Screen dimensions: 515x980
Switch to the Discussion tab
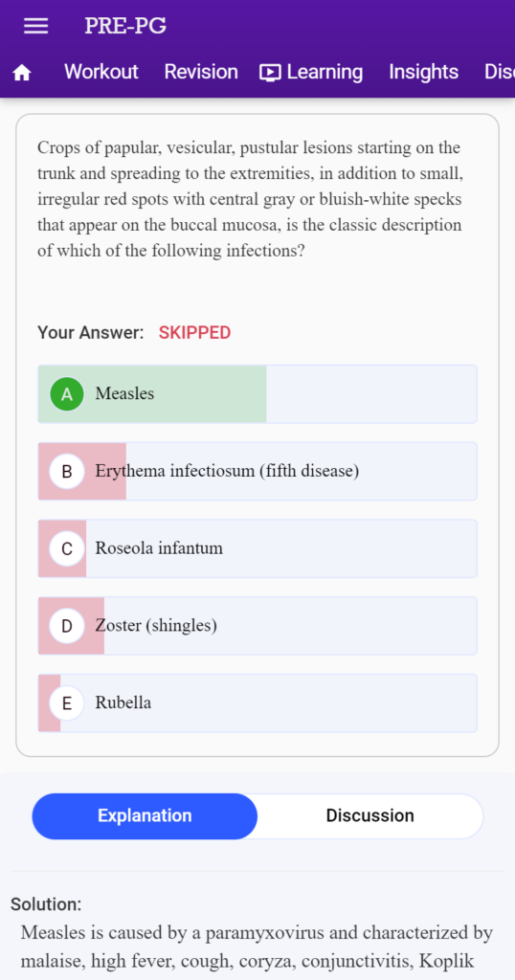[x=370, y=816]
